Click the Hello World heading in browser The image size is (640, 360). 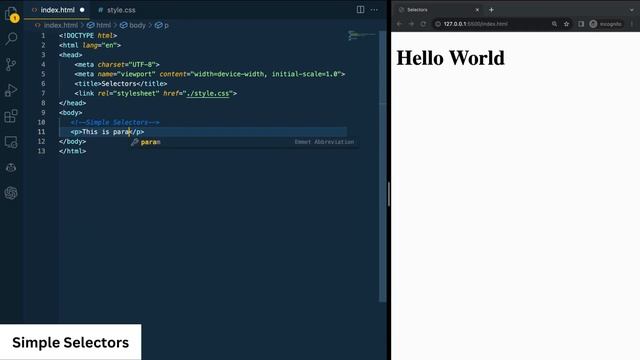point(450,58)
